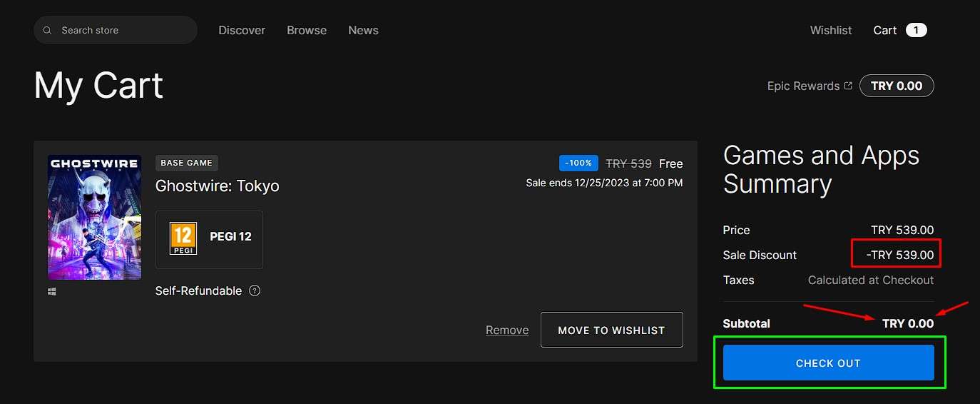Click the cart item count badge
The height and width of the screenshot is (404, 980).
[x=917, y=30]
